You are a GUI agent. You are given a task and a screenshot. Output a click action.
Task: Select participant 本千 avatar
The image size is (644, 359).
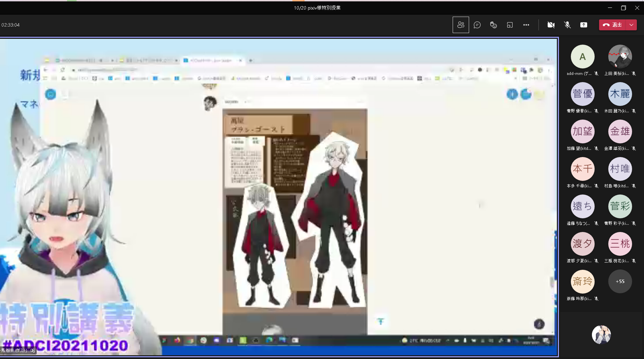[583, 169]
